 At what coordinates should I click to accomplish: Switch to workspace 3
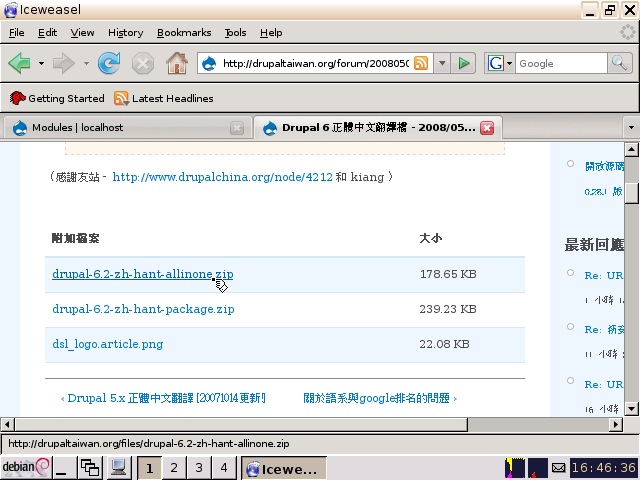point(199,468)
